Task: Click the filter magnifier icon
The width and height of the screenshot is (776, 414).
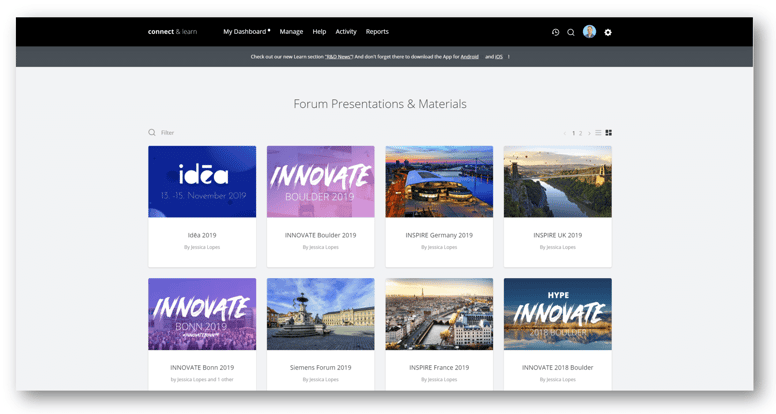Action: 152,133
